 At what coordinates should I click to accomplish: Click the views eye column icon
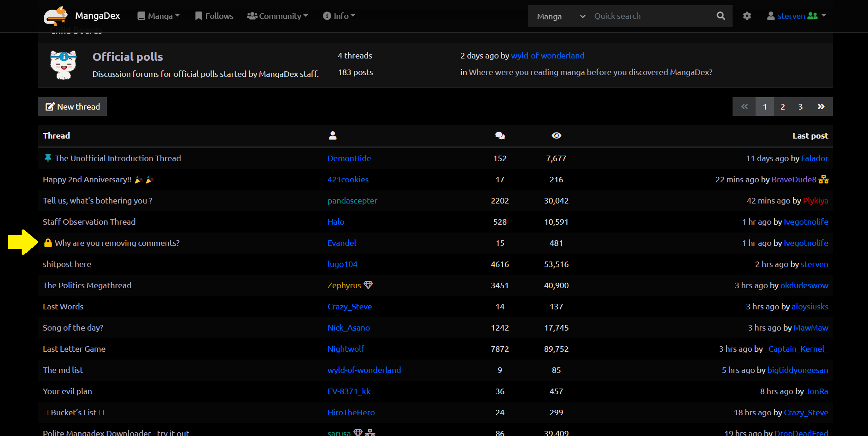coord(556,135)
